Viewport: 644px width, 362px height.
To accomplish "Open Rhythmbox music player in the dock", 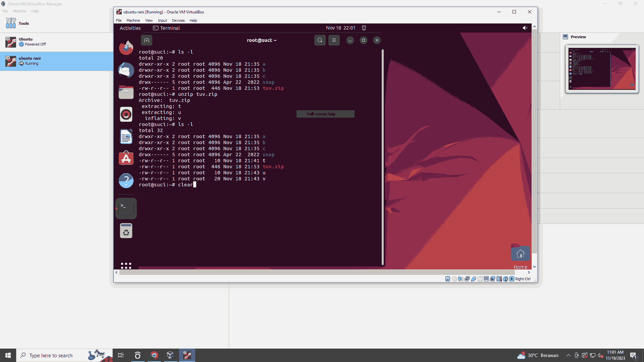I will point(126,115).
